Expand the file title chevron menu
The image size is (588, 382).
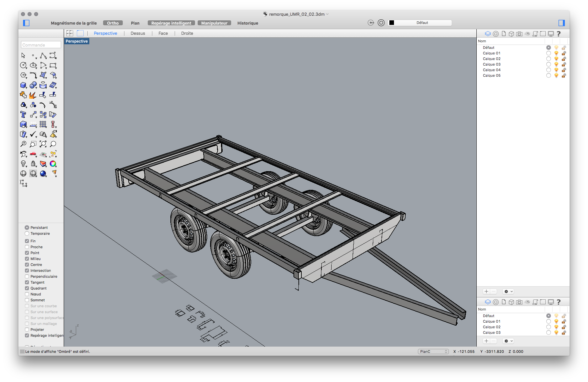[327, 14]
